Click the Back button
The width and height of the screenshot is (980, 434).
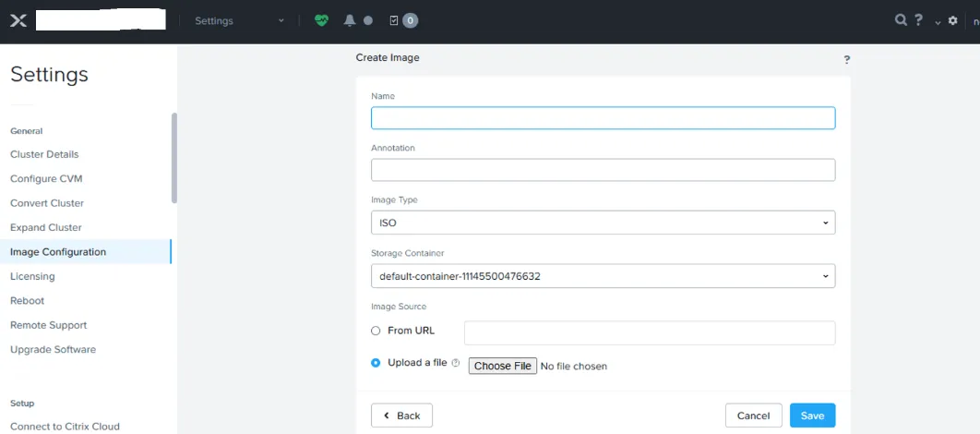coord(402,416)
